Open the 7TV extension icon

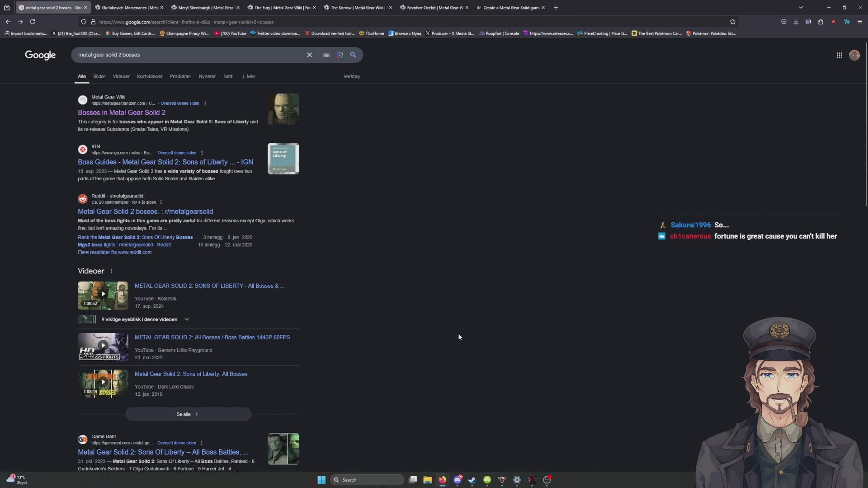pyautogui.click(x=846, y=22)
